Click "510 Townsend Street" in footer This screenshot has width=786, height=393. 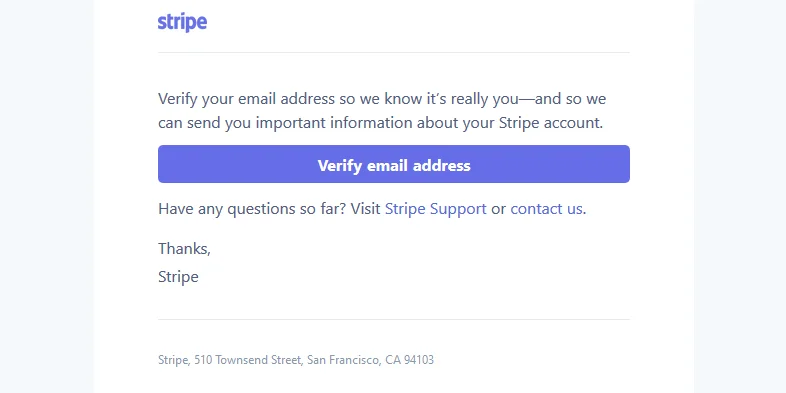pyautogui.click(x=248, y=360)
